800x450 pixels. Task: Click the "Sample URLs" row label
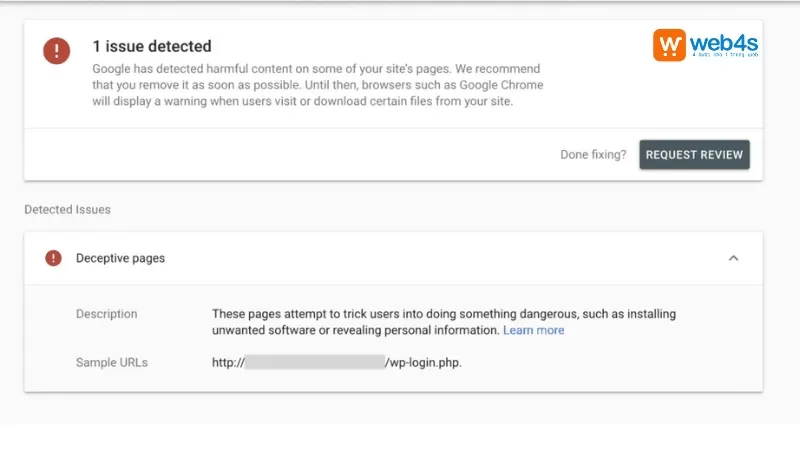point(112,362)
